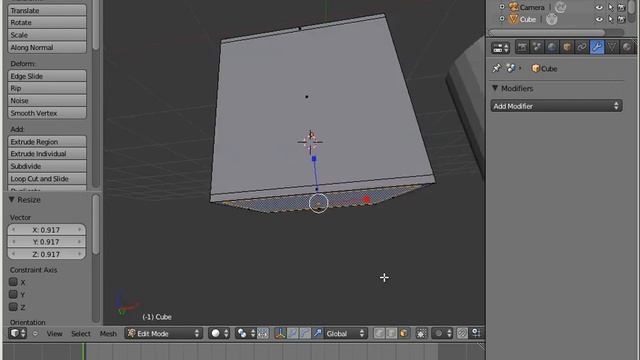Screen dimensions: 640x360
Task: Click the Camera object icon in outliner
Action: pos(513,7)
